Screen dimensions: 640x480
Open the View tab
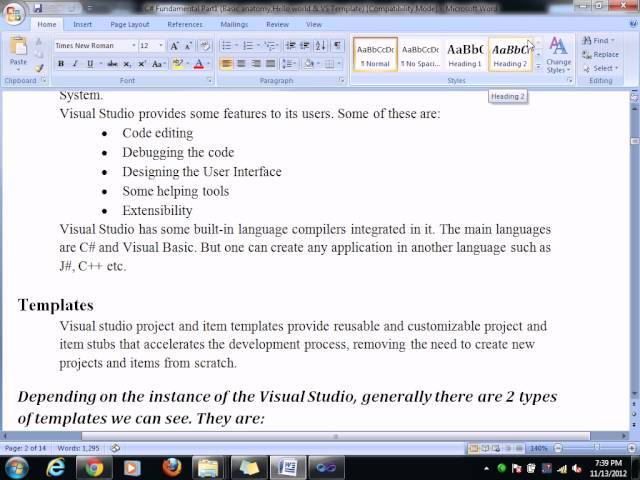pos(314,24)
